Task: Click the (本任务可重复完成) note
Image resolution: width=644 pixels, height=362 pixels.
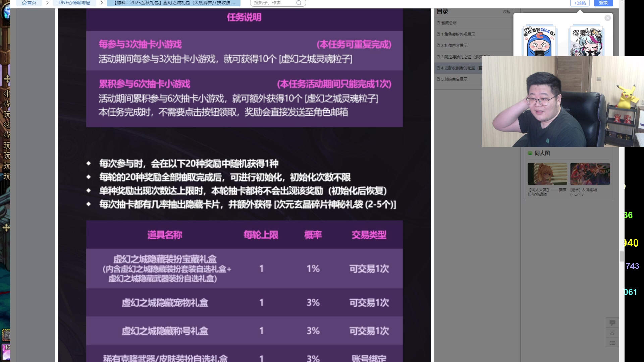Action: 354,44
